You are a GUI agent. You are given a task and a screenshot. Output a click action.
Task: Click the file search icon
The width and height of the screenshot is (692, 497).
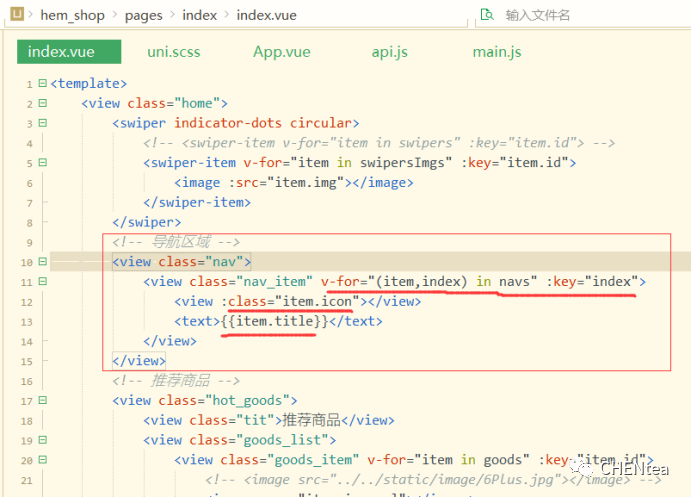pos(487,15)
